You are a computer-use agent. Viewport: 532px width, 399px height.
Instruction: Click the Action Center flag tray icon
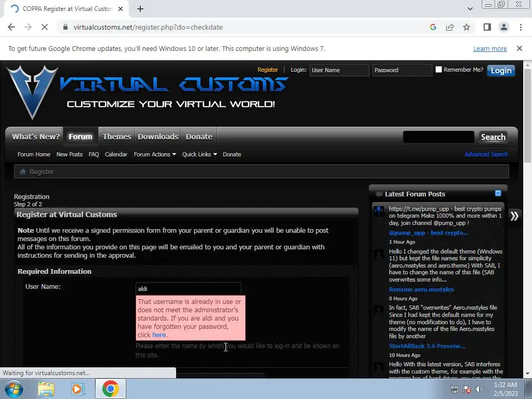[467, 389]
